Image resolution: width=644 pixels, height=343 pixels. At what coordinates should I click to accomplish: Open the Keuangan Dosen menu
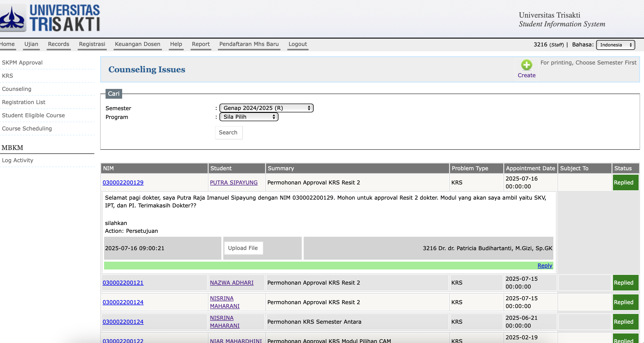138,44
